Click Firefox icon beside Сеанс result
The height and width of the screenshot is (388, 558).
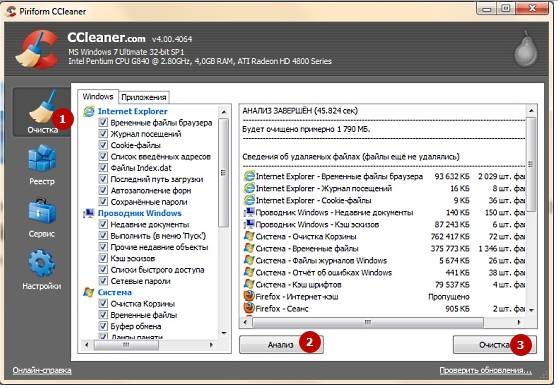pyautogui.click(x=249, y=308)
